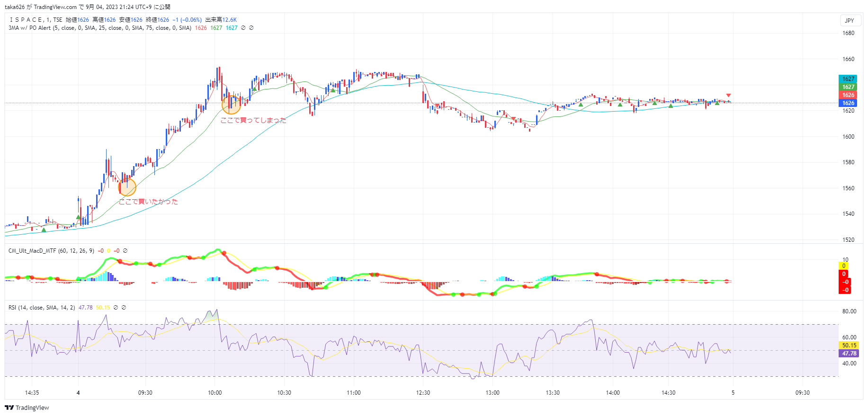
Task: Open the ISPACE, 1, TSE symbol legend
Action: pos(36,20)
